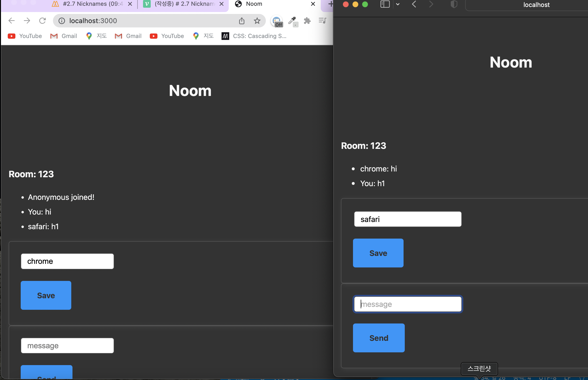Click Save under the chrome nickname

46,295
